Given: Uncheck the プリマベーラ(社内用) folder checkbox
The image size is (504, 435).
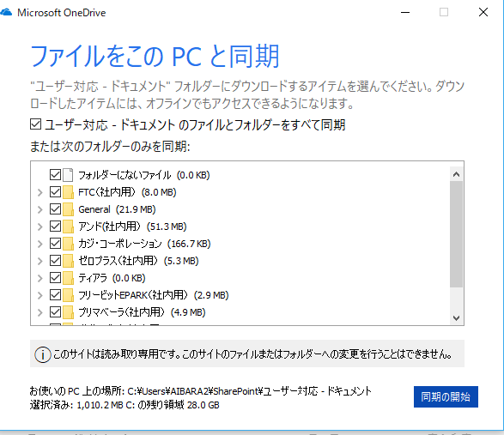Looking at the screenshot, I should tap(55, 312).
